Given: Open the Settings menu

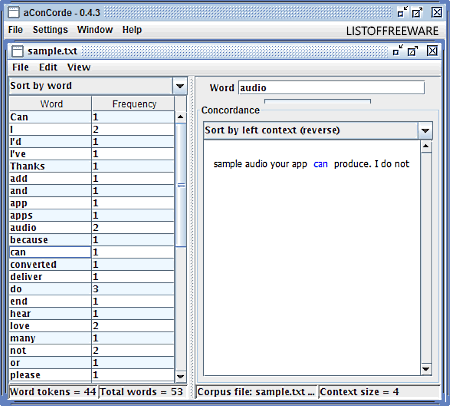Looking at the screenshot, I should [50, 30].
